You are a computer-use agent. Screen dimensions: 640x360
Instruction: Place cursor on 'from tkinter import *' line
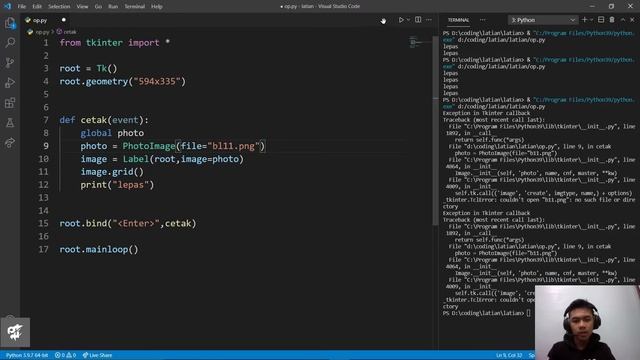coord(115,43)
